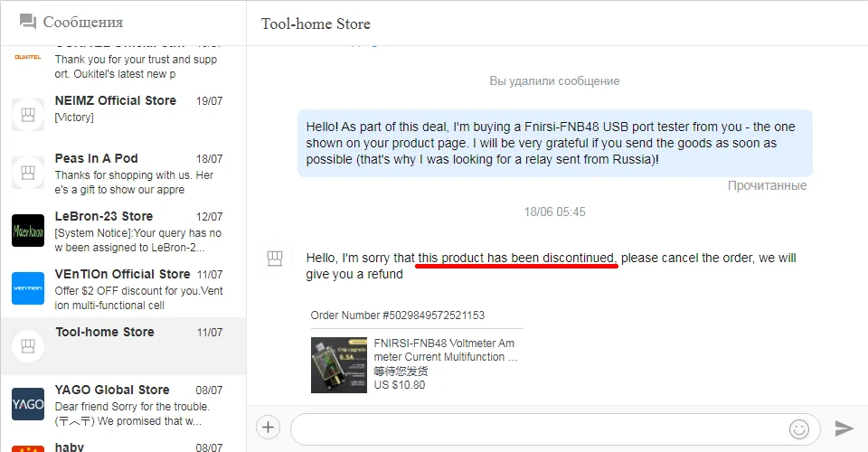The height and width of the screenshot is (452, 868).
Task: Click the LeBron-23 Store avatar
Action: pyautogui.click(x=28, y=231)
